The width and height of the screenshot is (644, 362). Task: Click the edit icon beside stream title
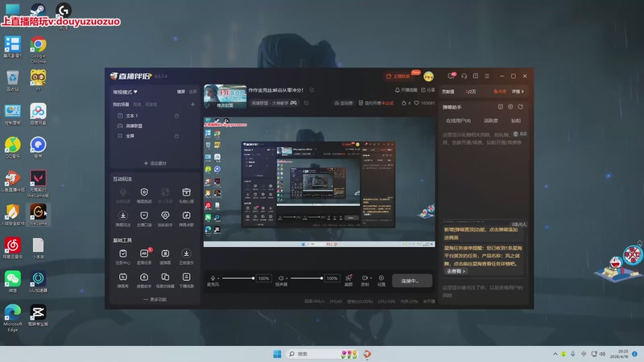tap(312, 90)
